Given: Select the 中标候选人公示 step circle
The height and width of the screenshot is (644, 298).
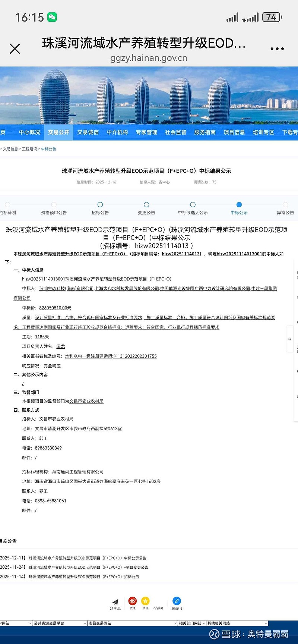Looking at the screenshot, I should (193, 204).
